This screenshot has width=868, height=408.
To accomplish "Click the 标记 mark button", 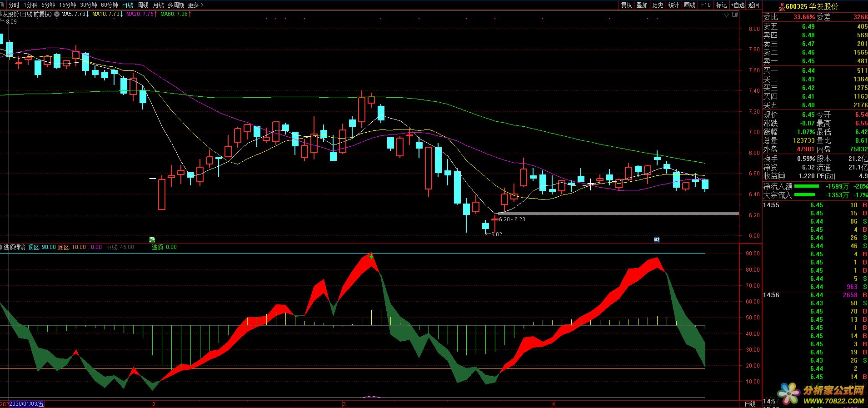I will coord(722,5).
